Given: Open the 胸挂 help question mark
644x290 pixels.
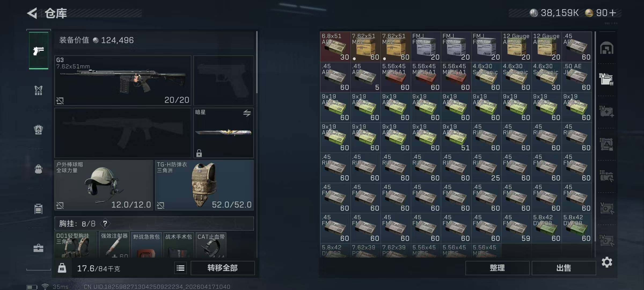Looking at the screenshot, I should 105,223.
